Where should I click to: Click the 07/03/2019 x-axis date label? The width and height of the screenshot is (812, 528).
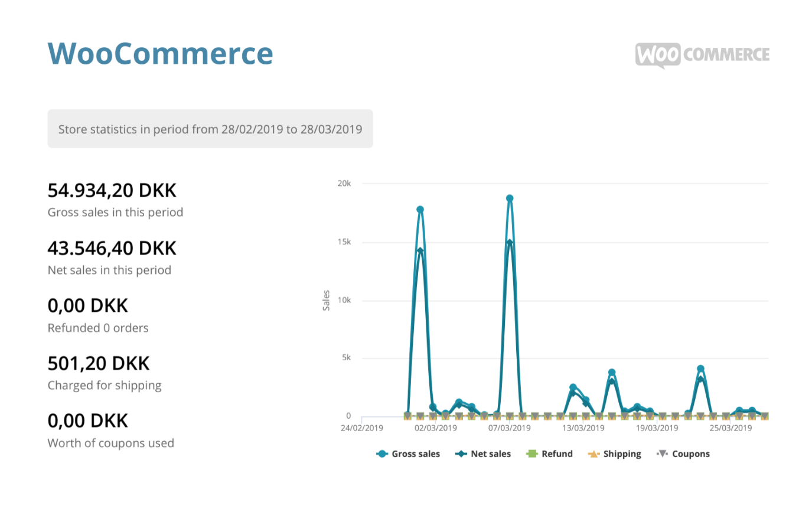pyautogui.click(x=509, y=428)
